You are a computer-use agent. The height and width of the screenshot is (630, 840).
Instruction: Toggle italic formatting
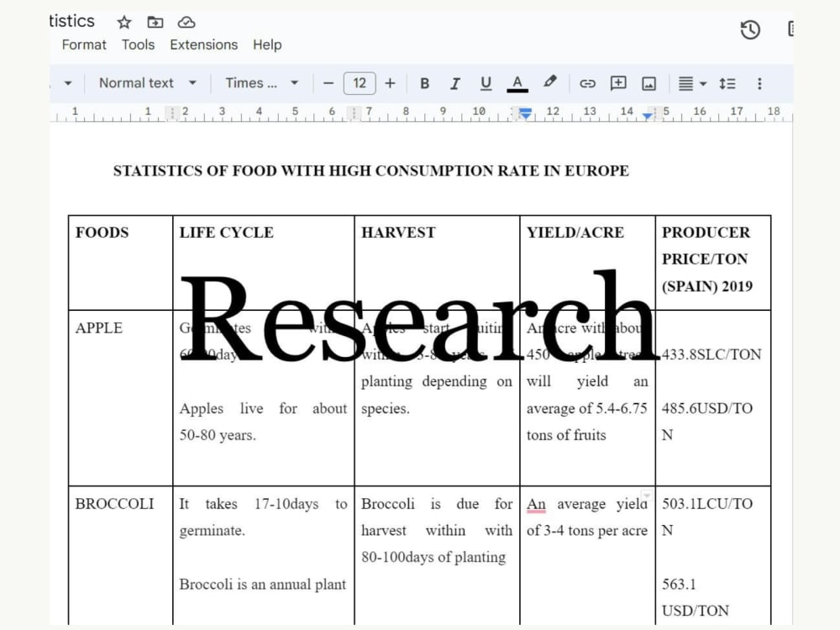pos(455,83)
